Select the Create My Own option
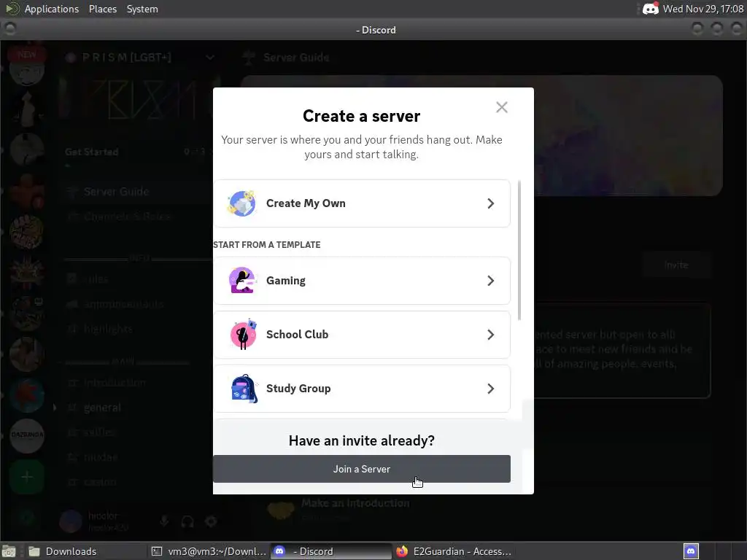747x560 pixels. (x=362, y=203)
